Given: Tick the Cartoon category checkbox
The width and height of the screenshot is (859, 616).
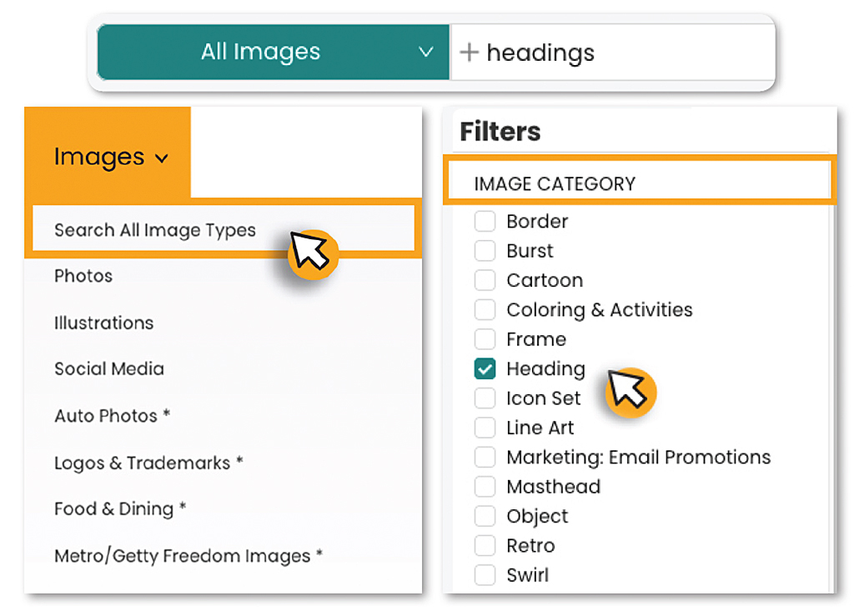Looking at the screenshot, I should coord(485,280).
